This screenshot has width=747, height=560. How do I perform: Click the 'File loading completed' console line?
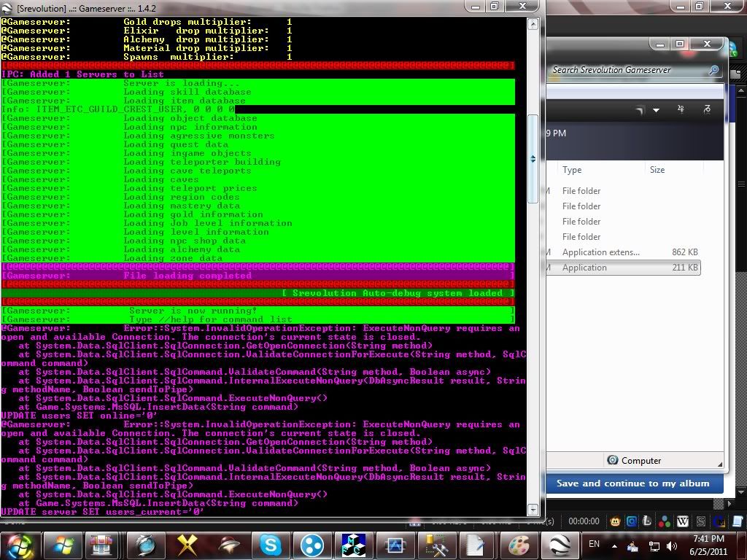pyautogui.click(x=258, y=275)
